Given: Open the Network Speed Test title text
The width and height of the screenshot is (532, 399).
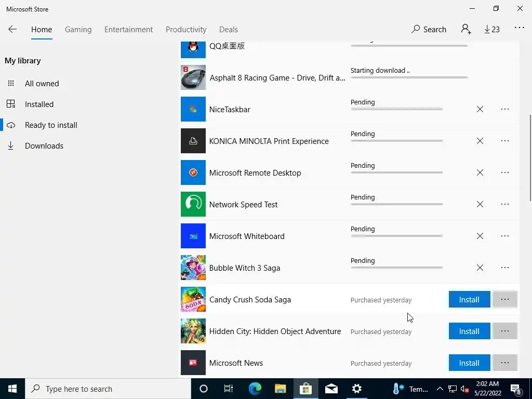Looking at the screenshot, I should coord(243,205).
